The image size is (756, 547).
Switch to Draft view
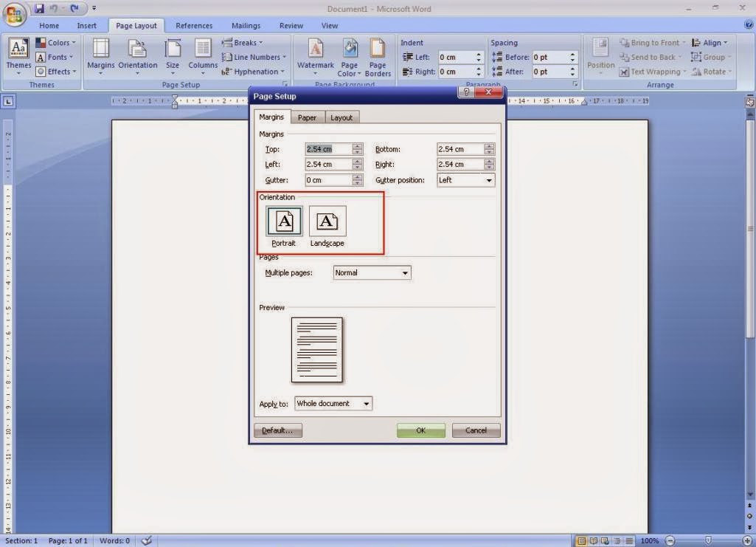click(629, 541)
